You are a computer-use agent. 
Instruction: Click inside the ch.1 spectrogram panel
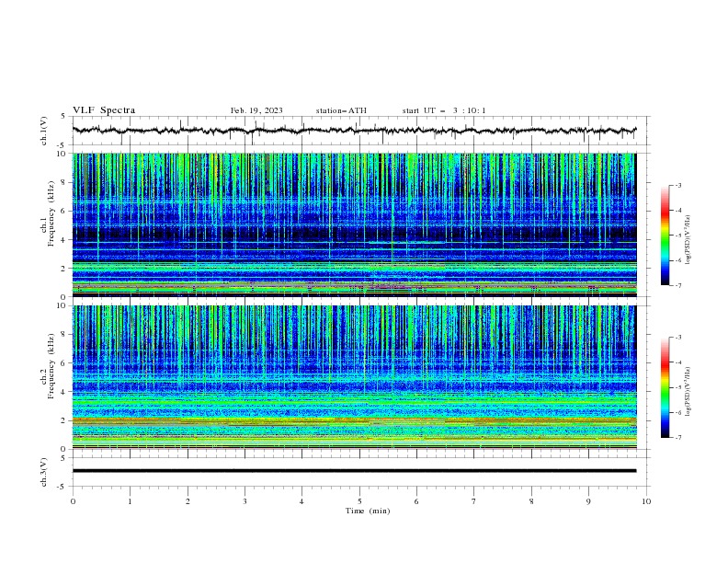[x=354, y=224]
